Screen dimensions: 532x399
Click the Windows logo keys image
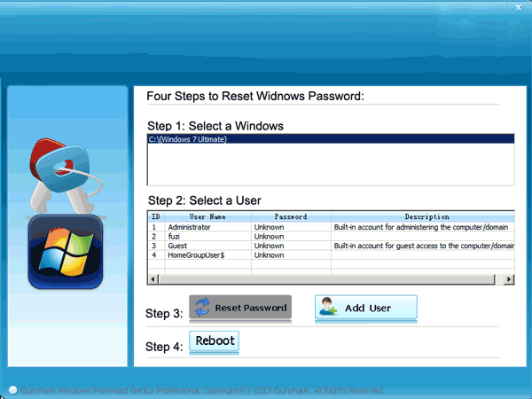66,214
